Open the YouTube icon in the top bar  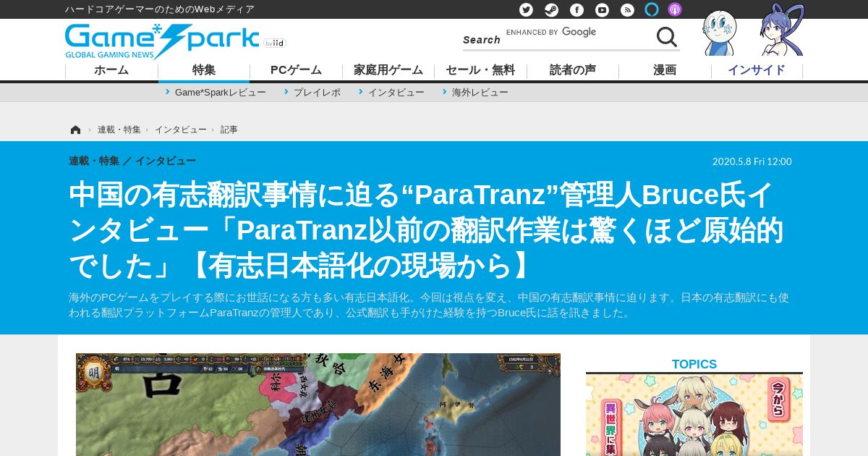tap(602, 9)
